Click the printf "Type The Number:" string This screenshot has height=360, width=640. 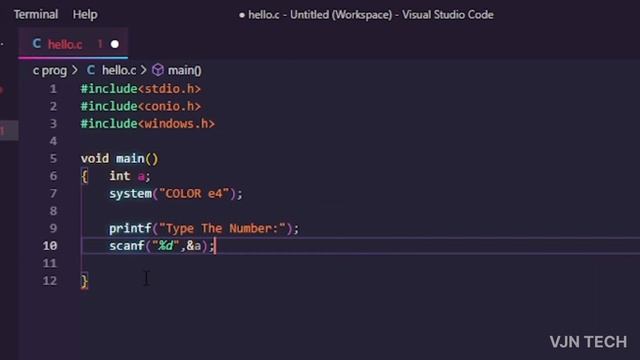[222, 228]
